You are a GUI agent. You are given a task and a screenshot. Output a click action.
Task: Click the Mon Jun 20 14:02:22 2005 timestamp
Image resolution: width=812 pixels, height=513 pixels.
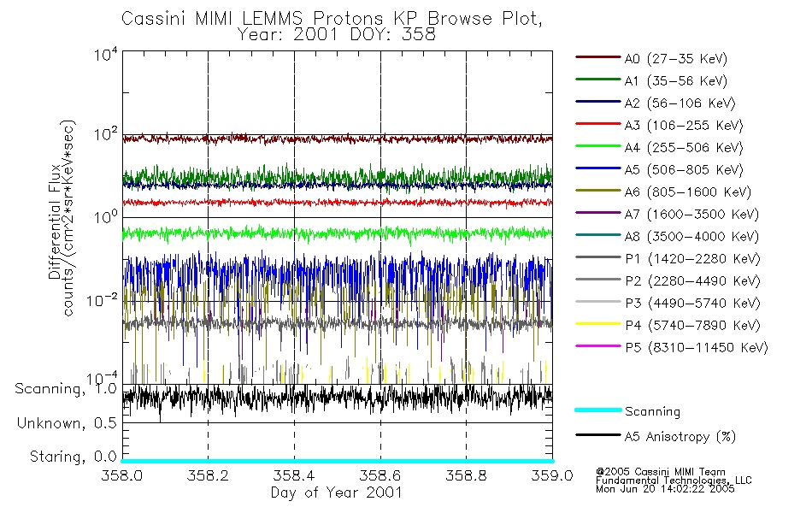pos(665,489)
